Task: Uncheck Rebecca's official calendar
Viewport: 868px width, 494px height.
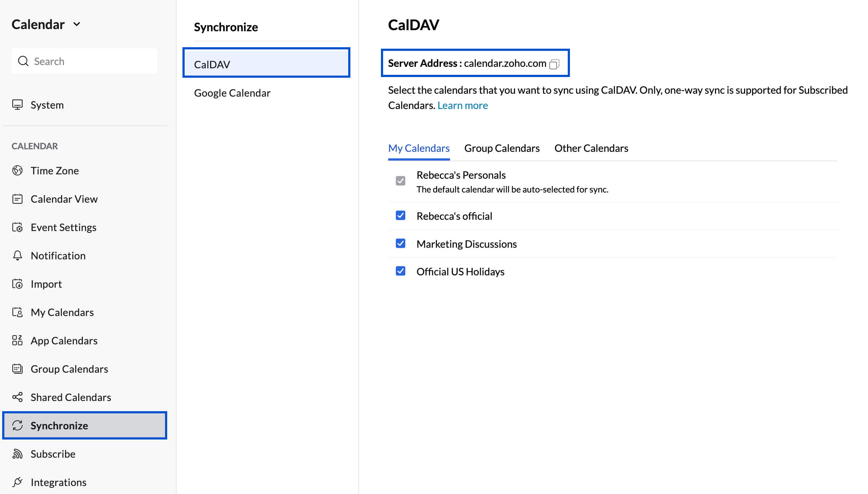Action: [x=401, y=215]
